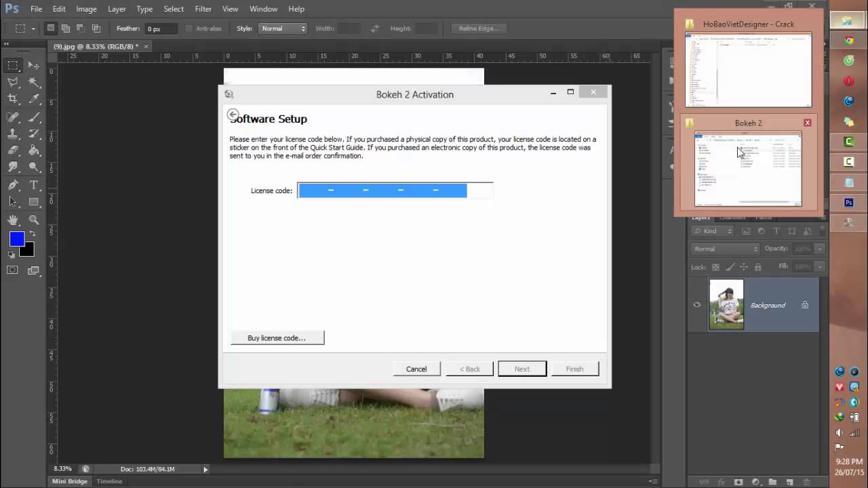
Task: Switch to the Timeline tab
Action: [x=109, y=481]
